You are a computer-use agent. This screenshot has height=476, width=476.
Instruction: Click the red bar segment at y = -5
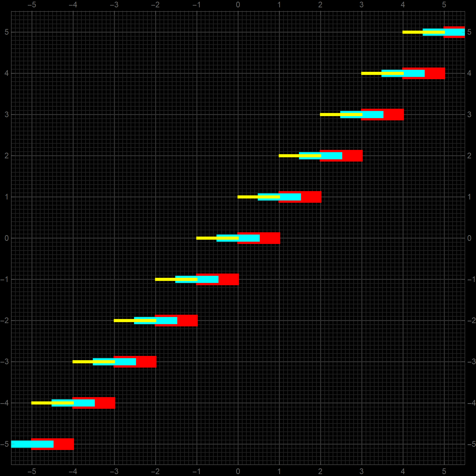pos(64,444)
